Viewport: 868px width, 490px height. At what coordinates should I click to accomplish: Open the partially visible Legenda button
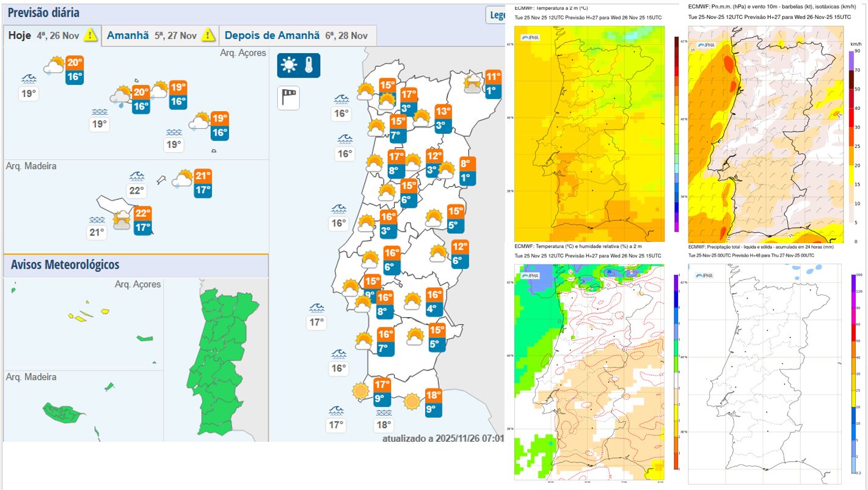tap(495, 15)
